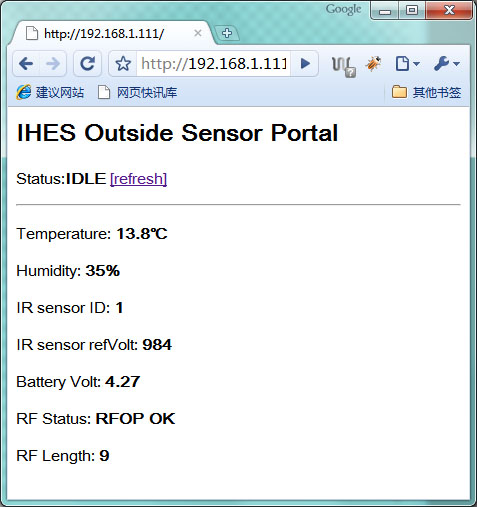Click the IHES Outside Sensor Portal heading
The width and height of the screenshot is (477, 507).
click(x=177, y=133)
